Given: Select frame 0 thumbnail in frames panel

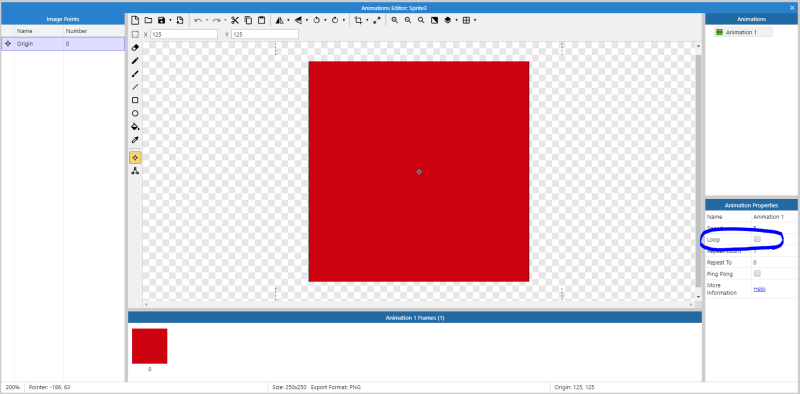Looking at the screenshot, I should point(149,346).
